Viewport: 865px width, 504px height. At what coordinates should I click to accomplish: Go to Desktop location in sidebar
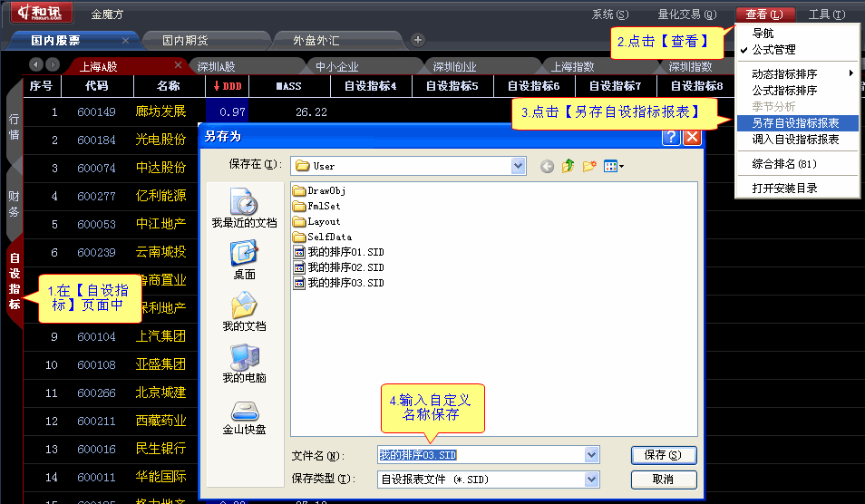coord(244,260)
